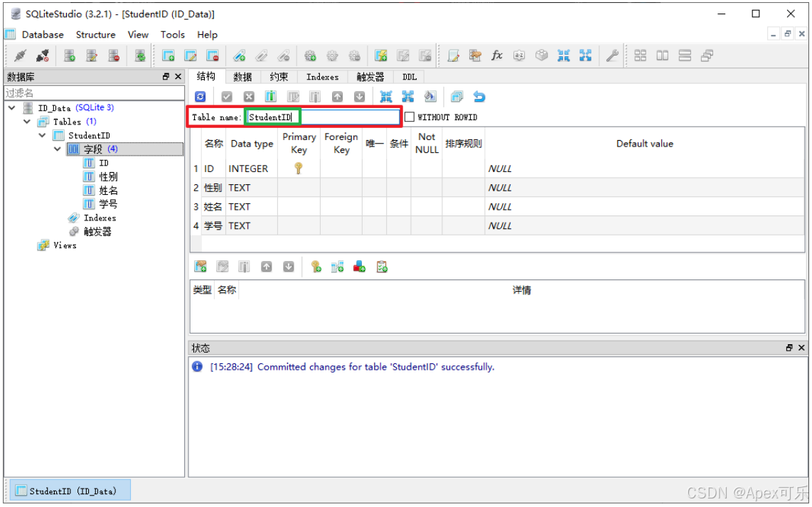Open configuration with the wrench icon

612,55
